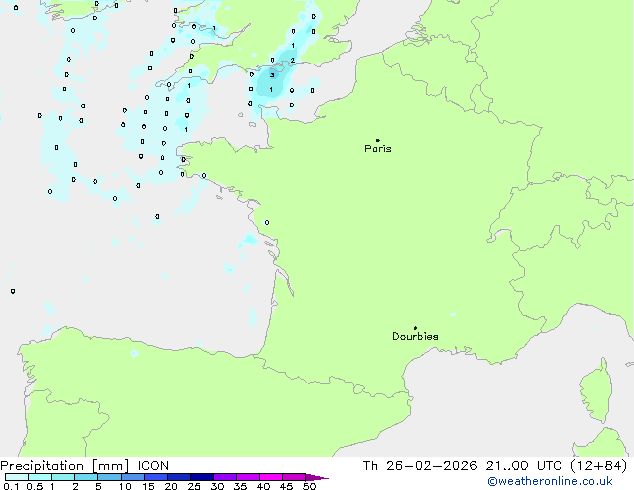Click the '0.1' legend scale label
The width and height of the screenshot is (634, 490).
click(11, 486)
